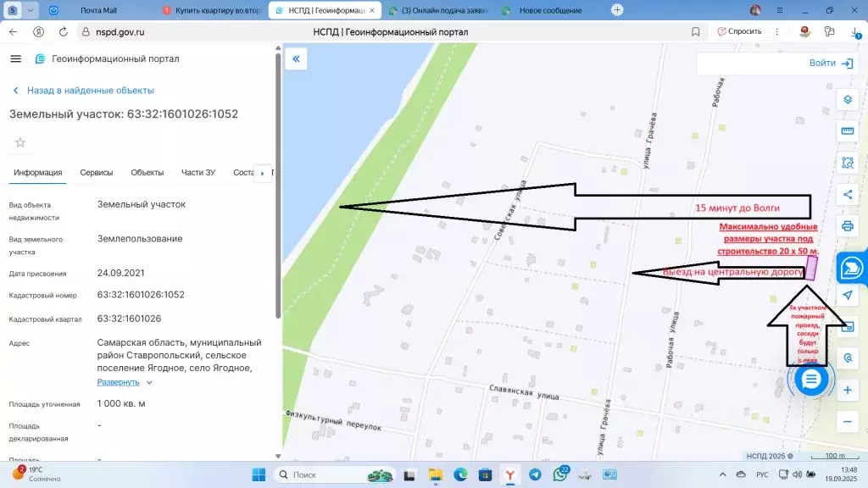The image size is (868, 488).
Task: Click the share map icon
Action: 847,195
